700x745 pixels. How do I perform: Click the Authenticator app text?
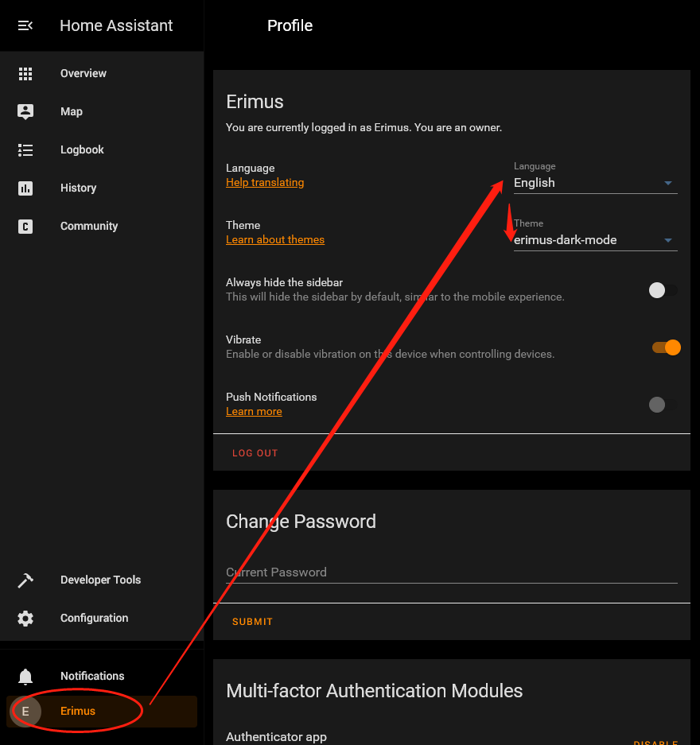pyautogui.click(x=276, y=737)
